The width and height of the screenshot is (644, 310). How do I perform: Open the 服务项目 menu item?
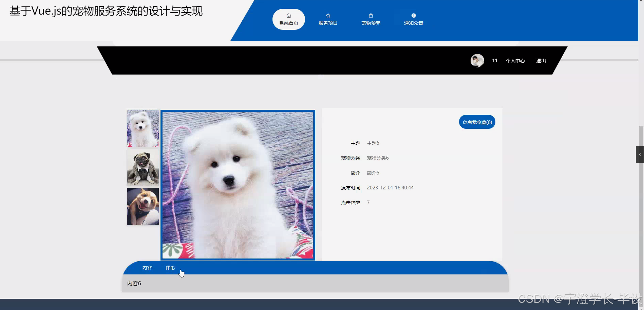(328, 23)
